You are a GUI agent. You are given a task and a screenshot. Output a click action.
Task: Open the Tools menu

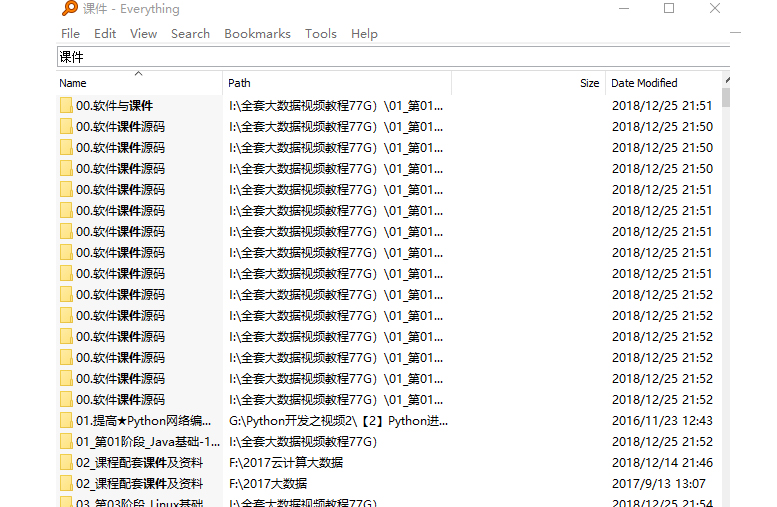point(320,33)
